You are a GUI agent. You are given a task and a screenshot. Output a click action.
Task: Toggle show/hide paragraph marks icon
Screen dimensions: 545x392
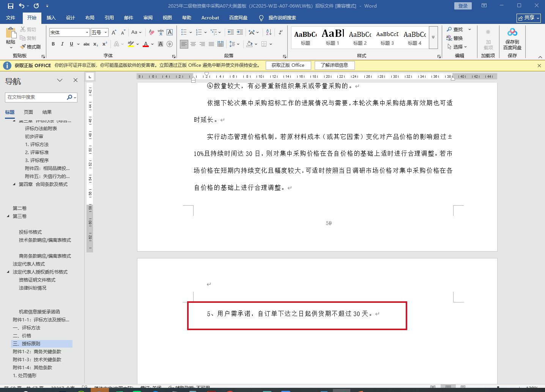280,33
